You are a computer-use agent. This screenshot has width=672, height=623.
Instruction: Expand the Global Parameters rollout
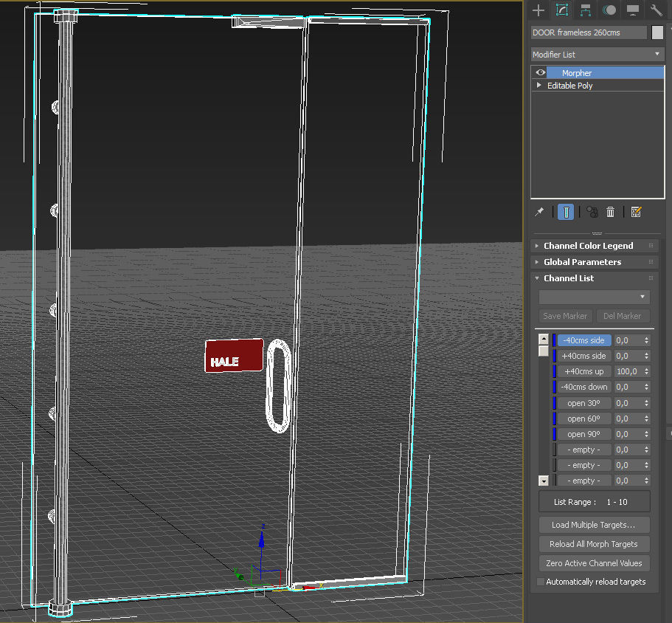tap(582, 262)
